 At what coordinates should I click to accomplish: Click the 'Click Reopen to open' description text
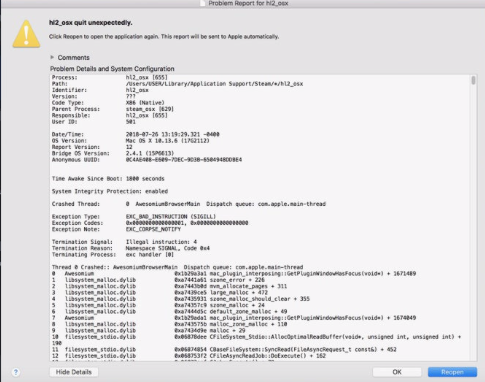click(164, 37)
